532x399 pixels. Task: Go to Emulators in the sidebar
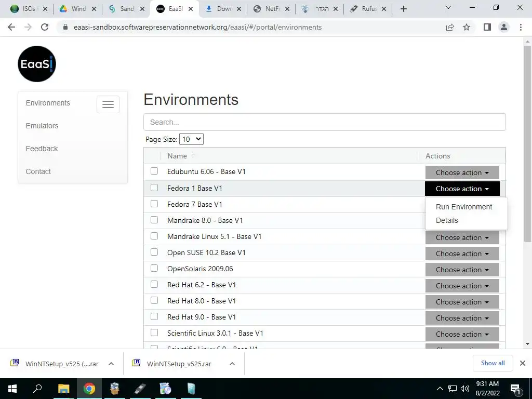click(x=42, y=126)
